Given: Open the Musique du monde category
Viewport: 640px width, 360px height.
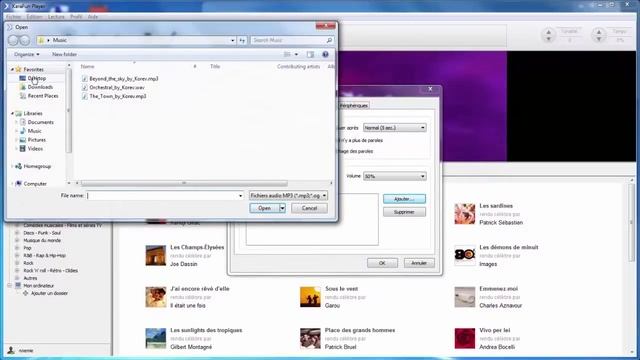Looking at the screenshot, I should pos(42,240).
